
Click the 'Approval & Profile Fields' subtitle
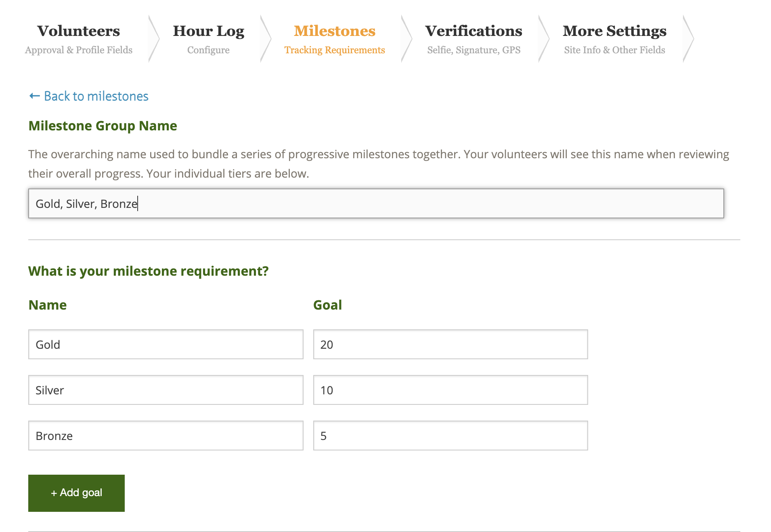tap(79, 50)
